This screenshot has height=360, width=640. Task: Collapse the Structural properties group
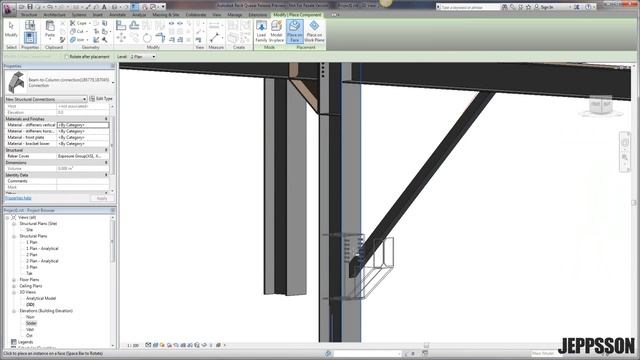[106, 150]
